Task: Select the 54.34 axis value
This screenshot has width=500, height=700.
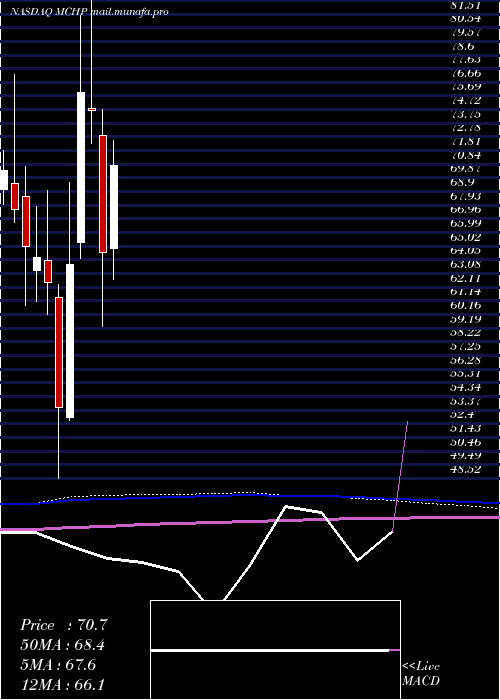Action: (x=465, y=387)
